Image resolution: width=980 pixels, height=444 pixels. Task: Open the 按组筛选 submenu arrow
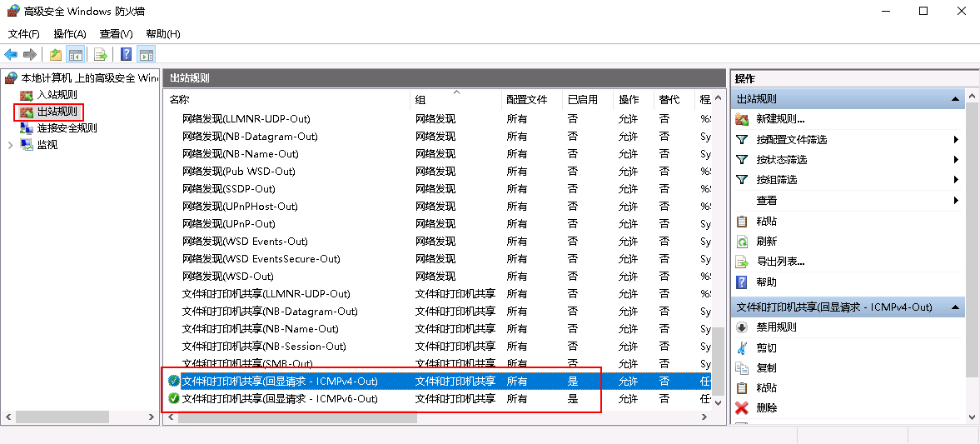point(956,179)
